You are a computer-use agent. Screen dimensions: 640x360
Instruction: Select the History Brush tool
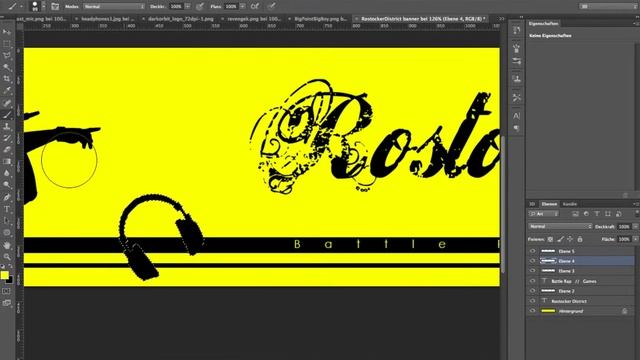click(x=7, y=138)
